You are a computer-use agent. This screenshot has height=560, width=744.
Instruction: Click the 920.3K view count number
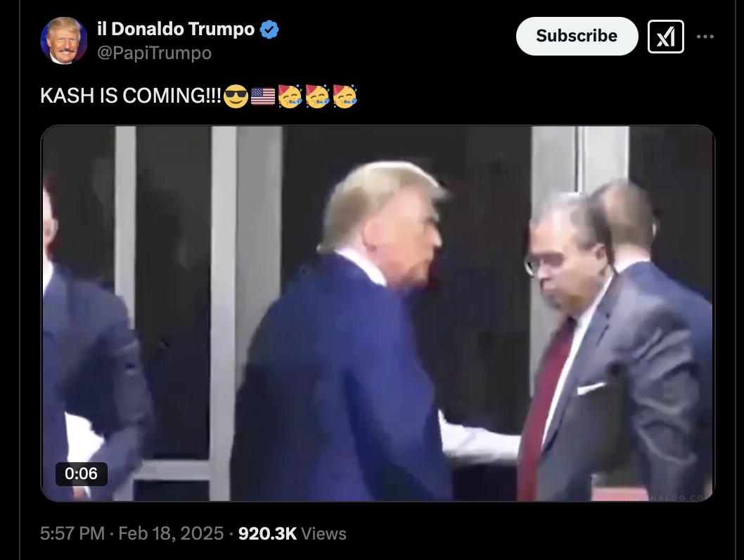pyautogui.click(x=268, y=533)
